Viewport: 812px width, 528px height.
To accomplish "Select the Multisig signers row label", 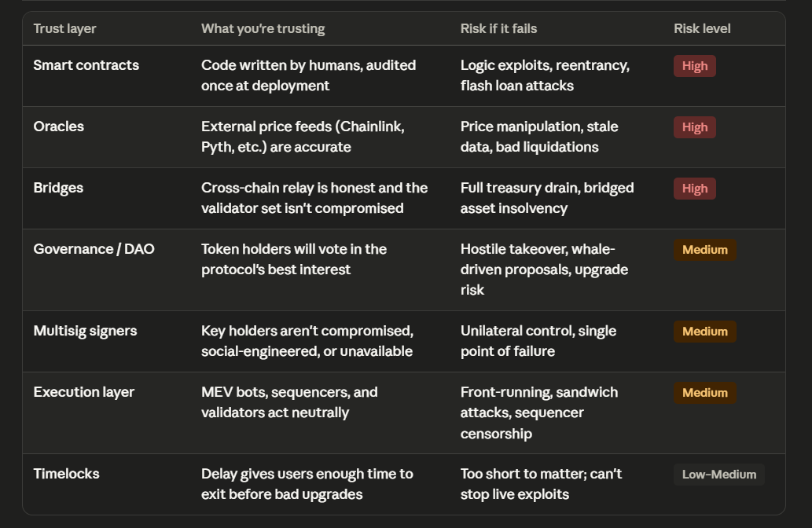I will (85, 331).
